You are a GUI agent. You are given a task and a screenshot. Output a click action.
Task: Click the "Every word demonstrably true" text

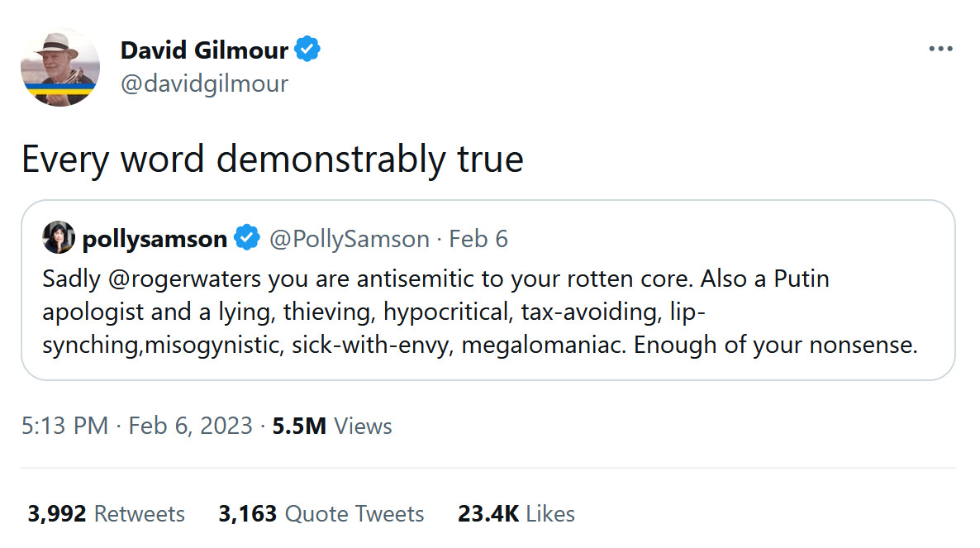pos(272,160)
